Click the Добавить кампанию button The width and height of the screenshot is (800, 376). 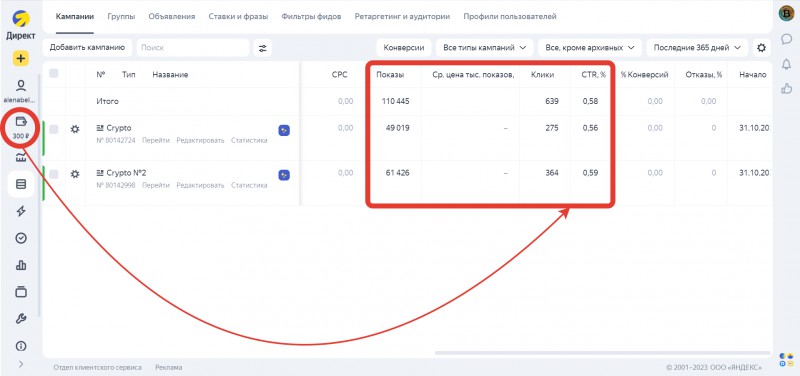coord(87,47)
